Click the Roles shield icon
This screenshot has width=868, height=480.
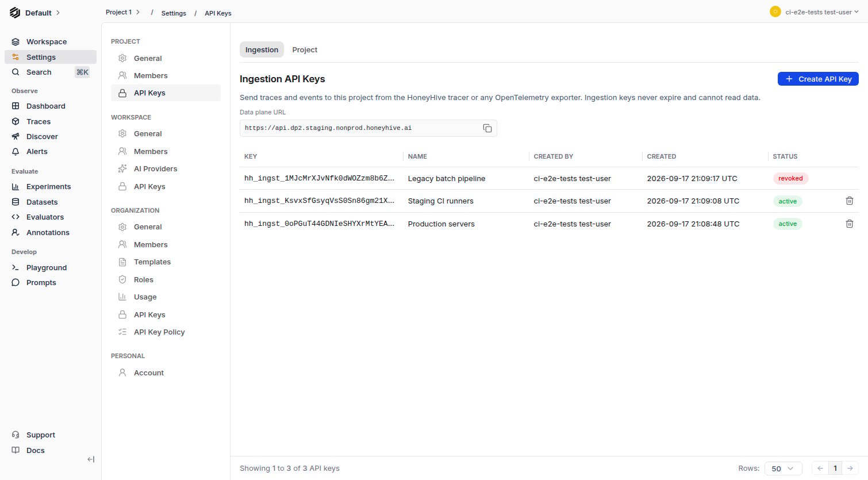pos(122,279)
